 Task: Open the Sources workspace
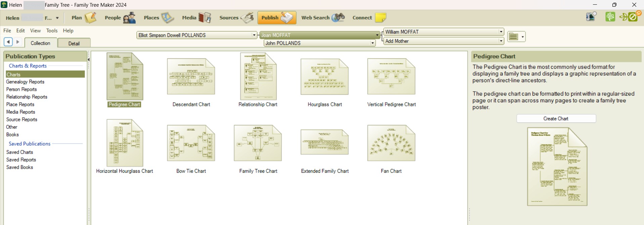[x=237, y=18]
